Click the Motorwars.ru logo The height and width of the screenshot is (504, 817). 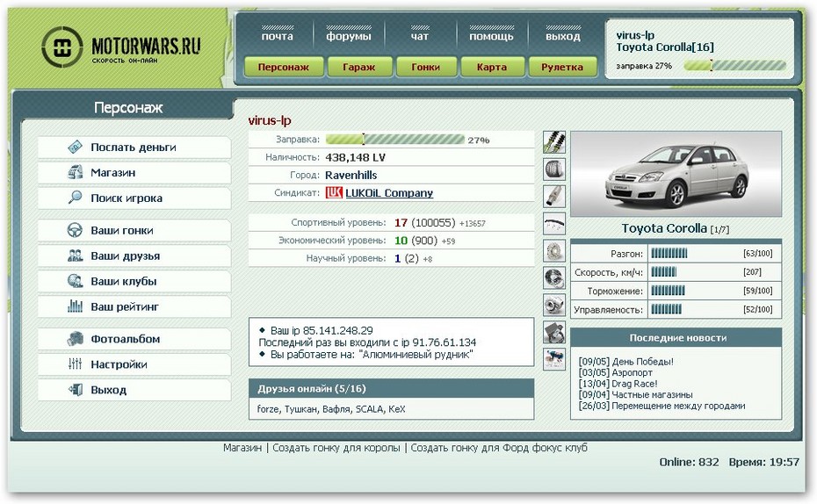coord(121,47)
